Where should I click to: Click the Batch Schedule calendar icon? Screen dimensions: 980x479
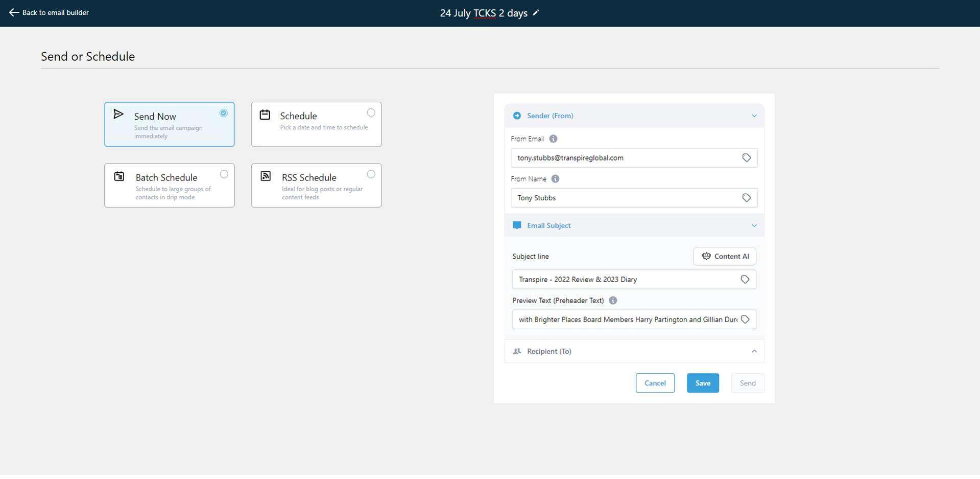(119, 176)
